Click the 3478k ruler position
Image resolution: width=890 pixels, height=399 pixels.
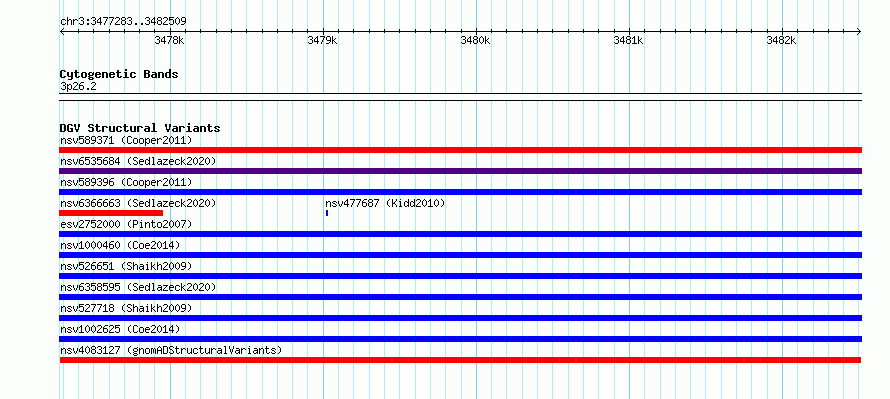tap(169, 40)
